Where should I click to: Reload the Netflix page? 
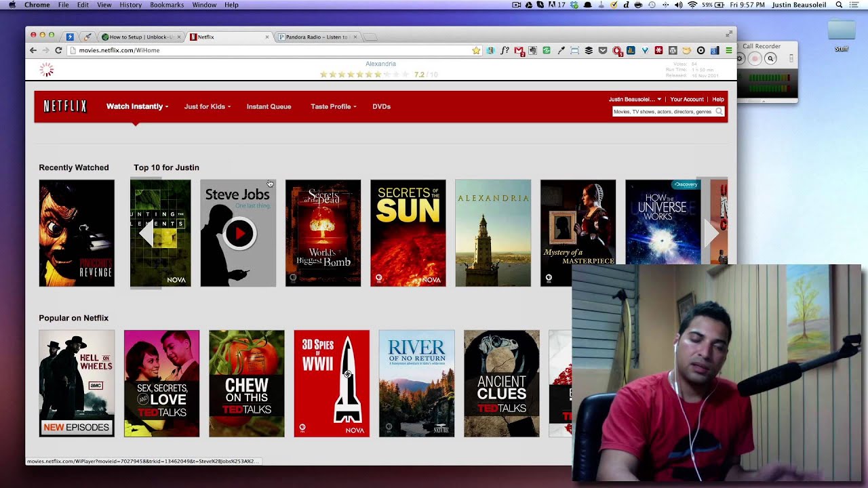[58, 50]
